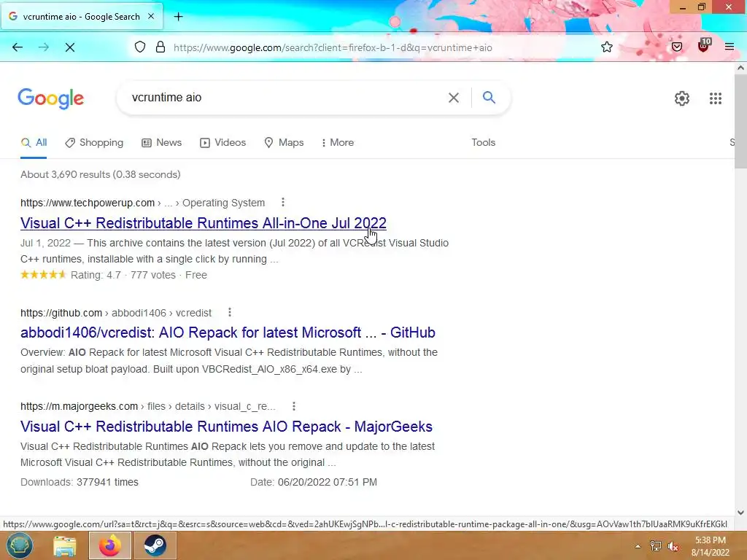Image resolution: width=747 pixels, height=560 pixels.
Task: Open the search Tools options
Action: coord(484,143)
